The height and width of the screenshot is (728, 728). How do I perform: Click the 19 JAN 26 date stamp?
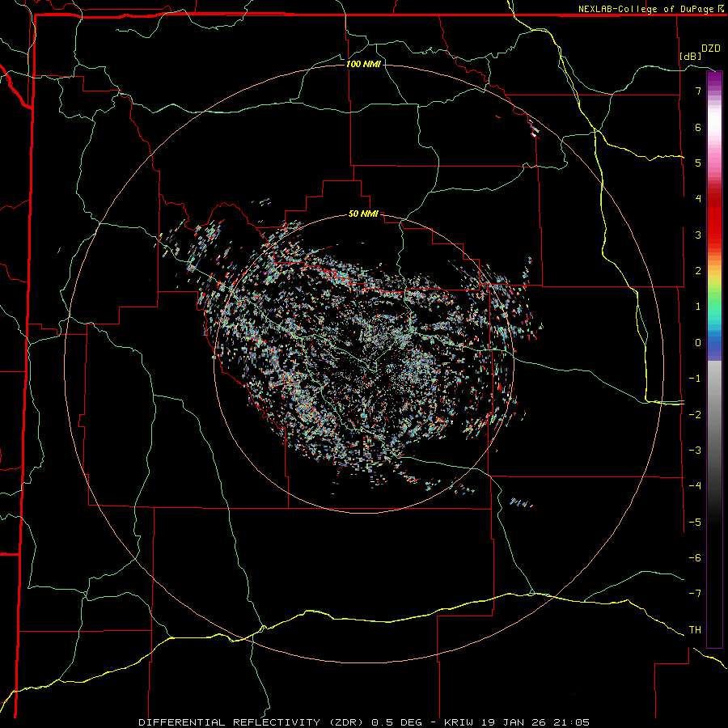point(514,722)
